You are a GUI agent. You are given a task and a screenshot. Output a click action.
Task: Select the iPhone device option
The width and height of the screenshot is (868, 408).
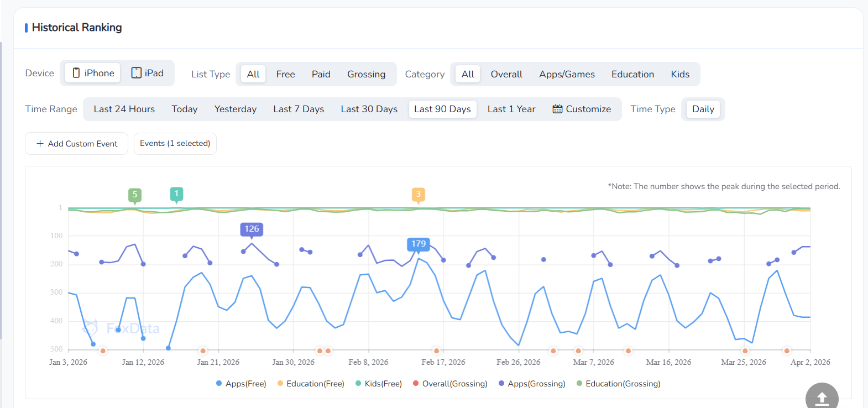pyautogui.click(x=93, y=73)
